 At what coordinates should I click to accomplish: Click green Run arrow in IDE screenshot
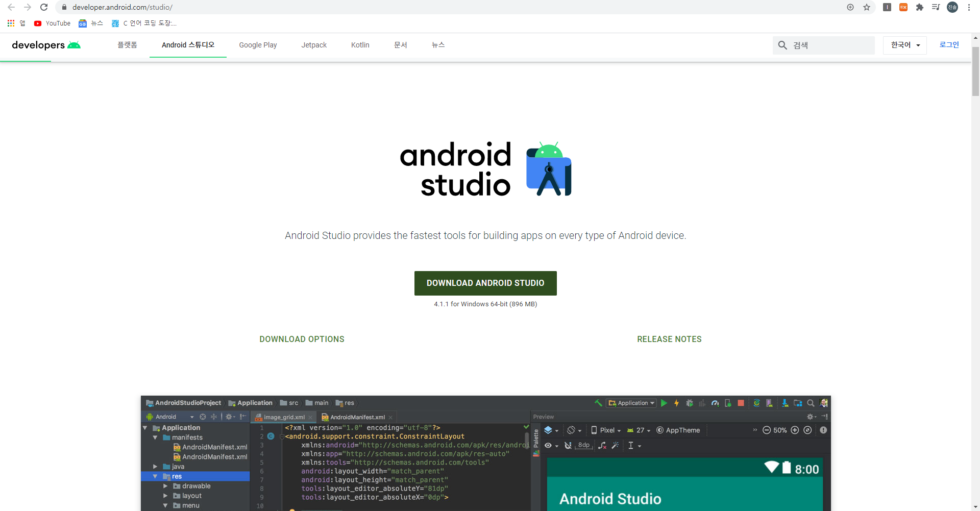click(x=664, y=403)
